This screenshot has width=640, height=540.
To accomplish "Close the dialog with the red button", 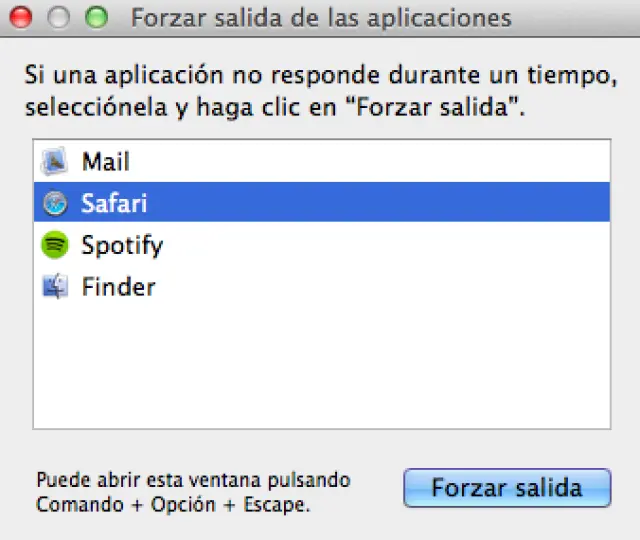I will pyautogui.click(x=20, y=18).
